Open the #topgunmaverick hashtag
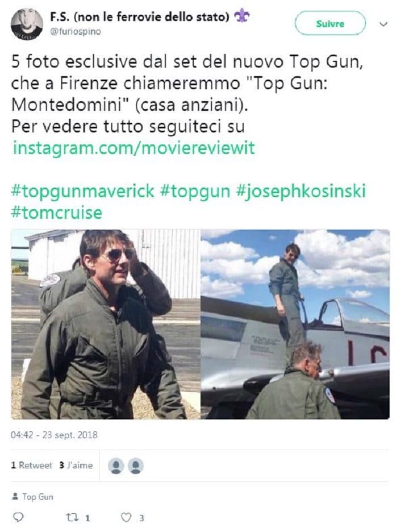 click(x=82, y=190)
